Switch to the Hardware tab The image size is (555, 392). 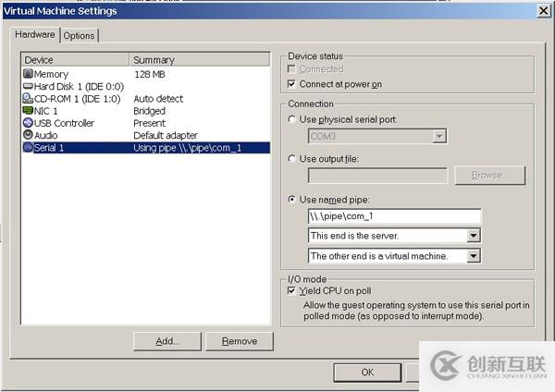(x=35, y=34)
